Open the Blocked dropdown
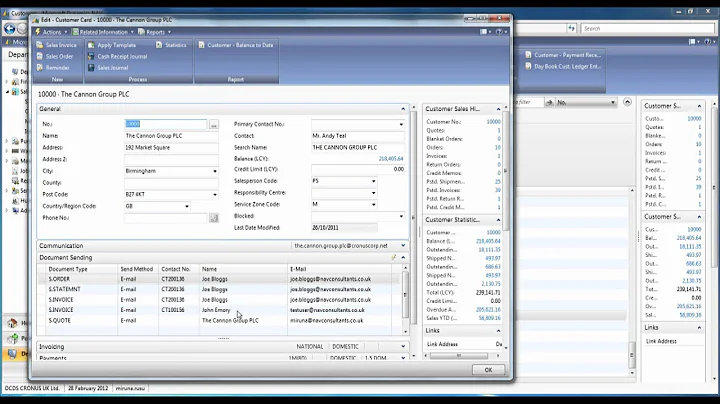 coord(401,216)
